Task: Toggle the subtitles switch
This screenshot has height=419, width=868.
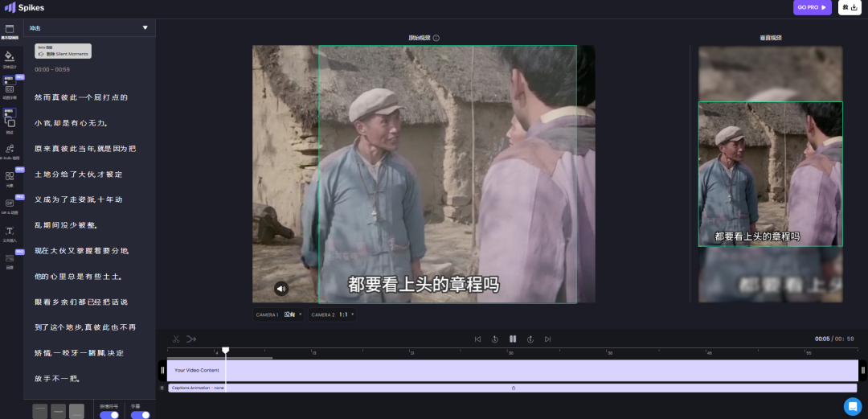Action: (x=140, y=414)
